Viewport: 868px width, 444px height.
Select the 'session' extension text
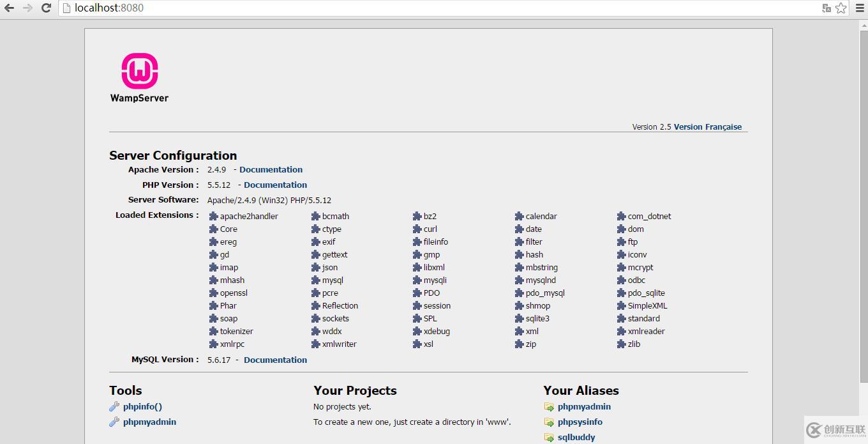coord(437,306)
